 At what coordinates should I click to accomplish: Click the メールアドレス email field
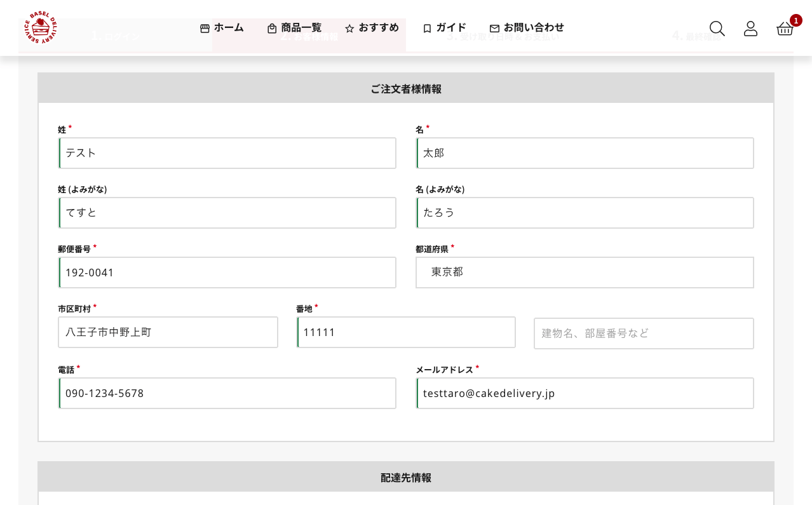[585, 393]
